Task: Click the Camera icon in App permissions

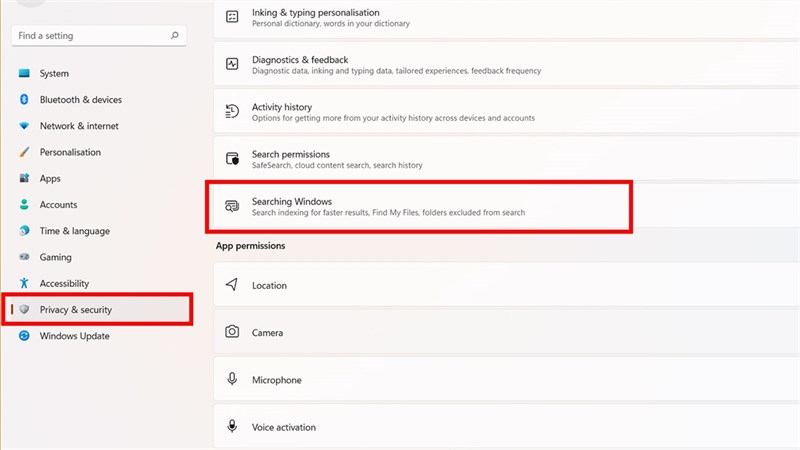Action: pos(232,332)
